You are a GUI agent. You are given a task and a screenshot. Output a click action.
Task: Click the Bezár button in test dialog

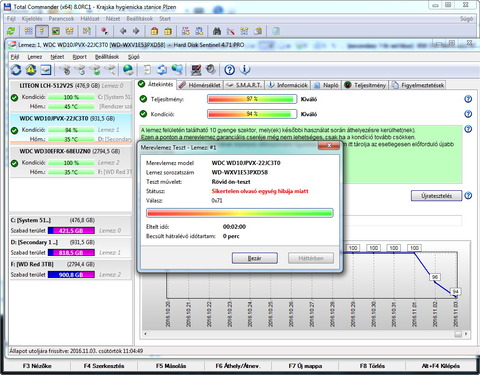(255, 258)
